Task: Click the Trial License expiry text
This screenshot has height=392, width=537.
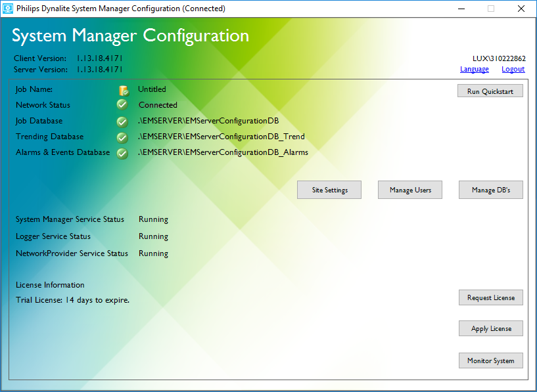Action: pos(72,300)
